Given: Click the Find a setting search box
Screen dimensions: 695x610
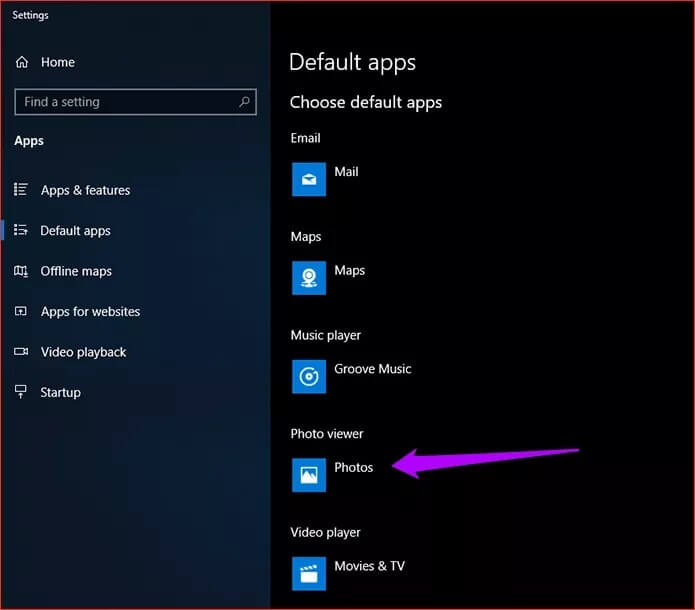Looking at the screenshot, I should (x=135, y=102).
